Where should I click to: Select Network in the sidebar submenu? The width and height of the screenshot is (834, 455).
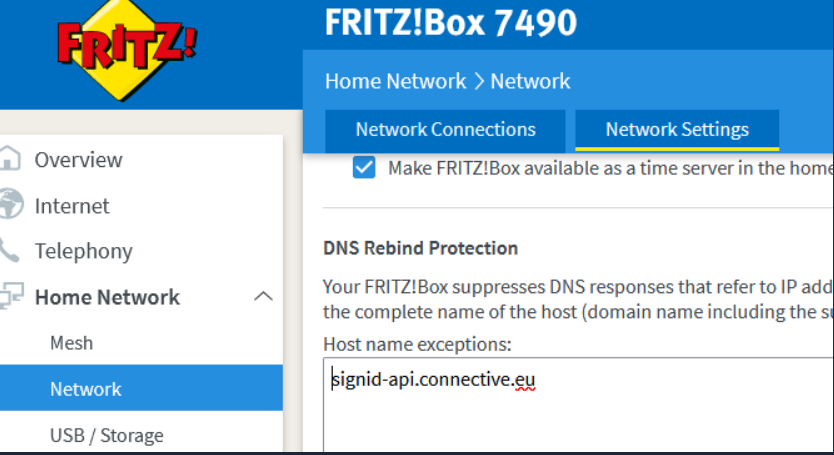coord(86,389)
